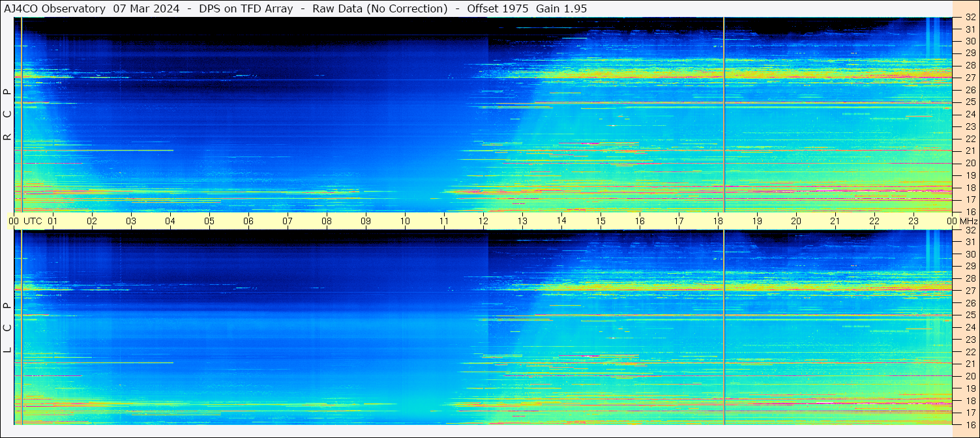Click hour "13" on the time axis
980x438 pixels.
click(522, 221)
